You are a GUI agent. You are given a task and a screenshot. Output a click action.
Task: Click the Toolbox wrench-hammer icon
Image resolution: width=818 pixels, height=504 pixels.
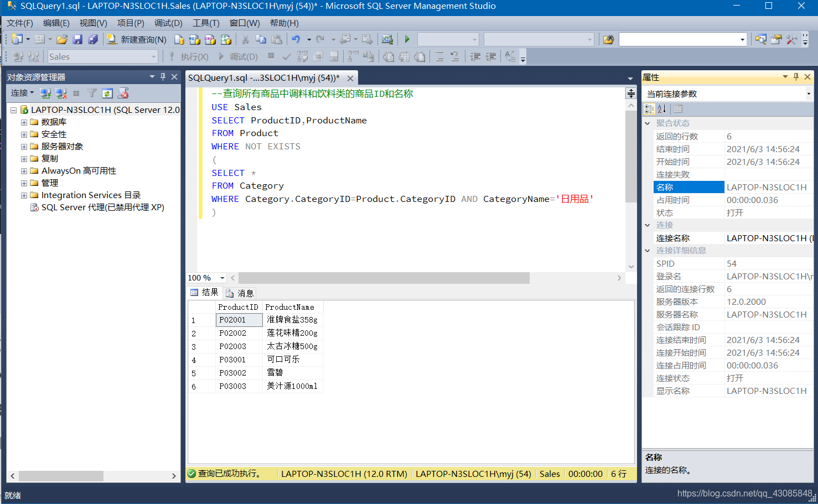792,39
